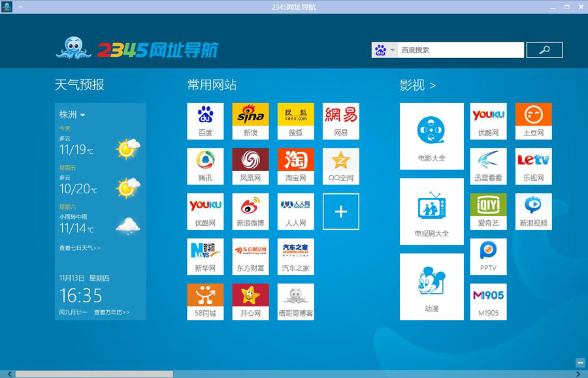This screenshot has height=378, width=588.
Task: Open the 新华网 site tile
Action: (x=205, y=257)
